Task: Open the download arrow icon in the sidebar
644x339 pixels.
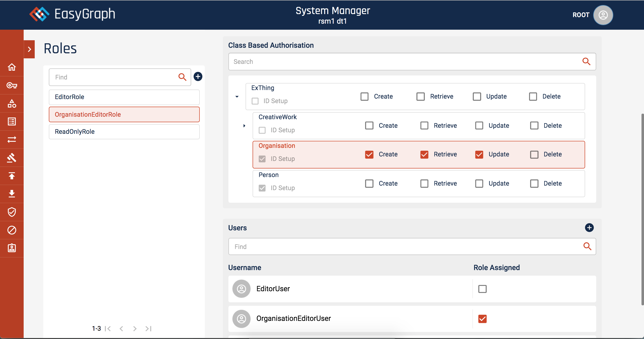Action: pos(12,194)
